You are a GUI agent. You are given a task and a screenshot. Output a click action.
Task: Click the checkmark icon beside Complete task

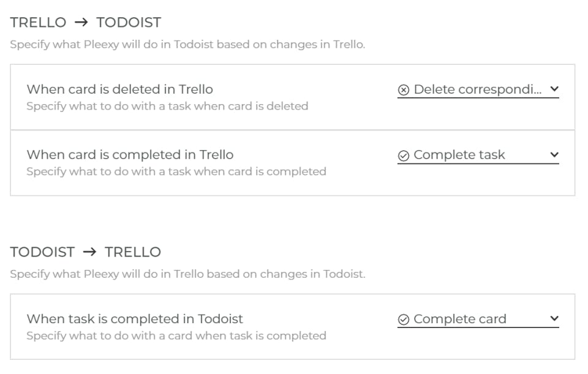pos(404,155)
